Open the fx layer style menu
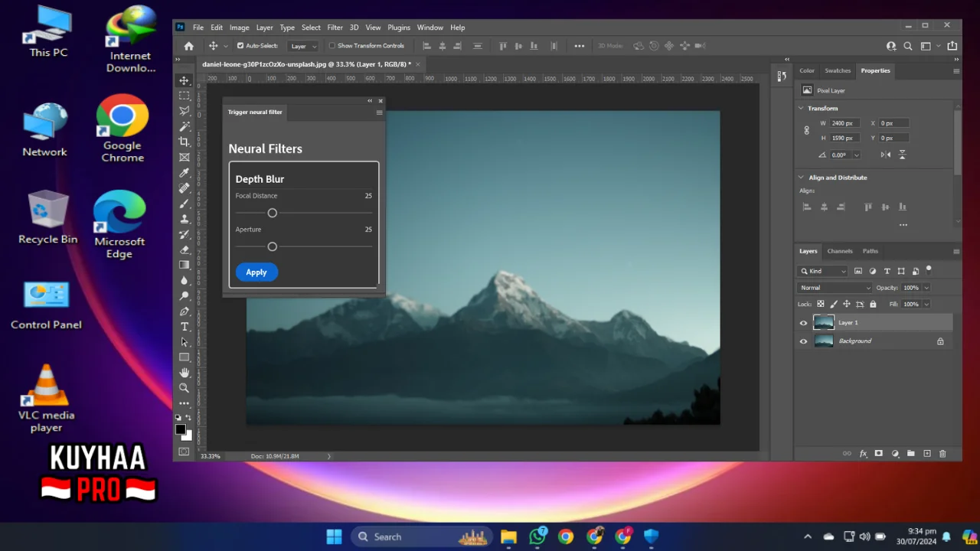 [863, 454]
